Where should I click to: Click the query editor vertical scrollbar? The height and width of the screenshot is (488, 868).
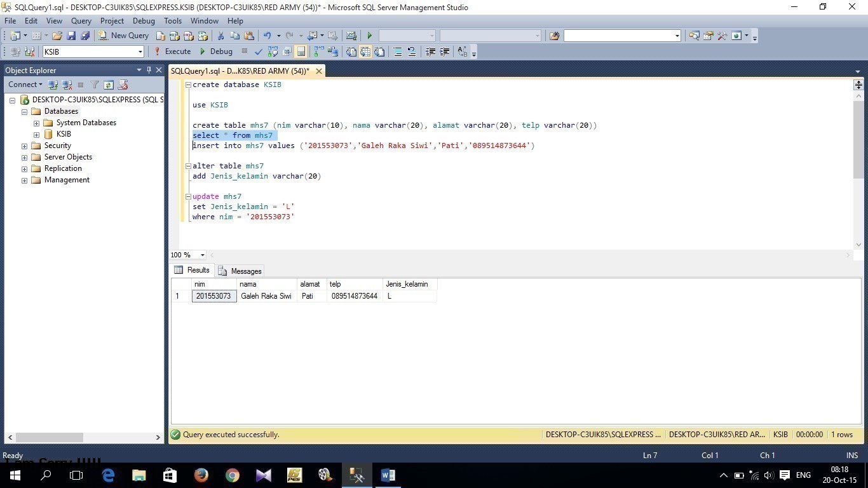[x=858, y=140]
